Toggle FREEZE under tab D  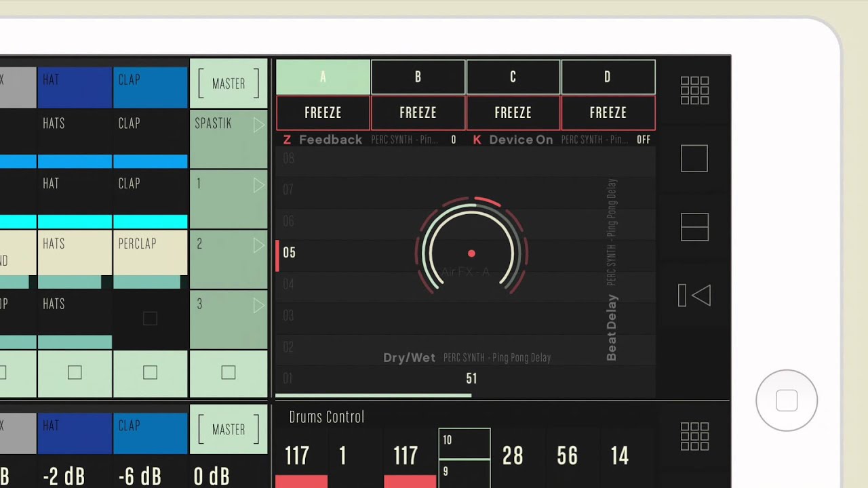(608, 113)
